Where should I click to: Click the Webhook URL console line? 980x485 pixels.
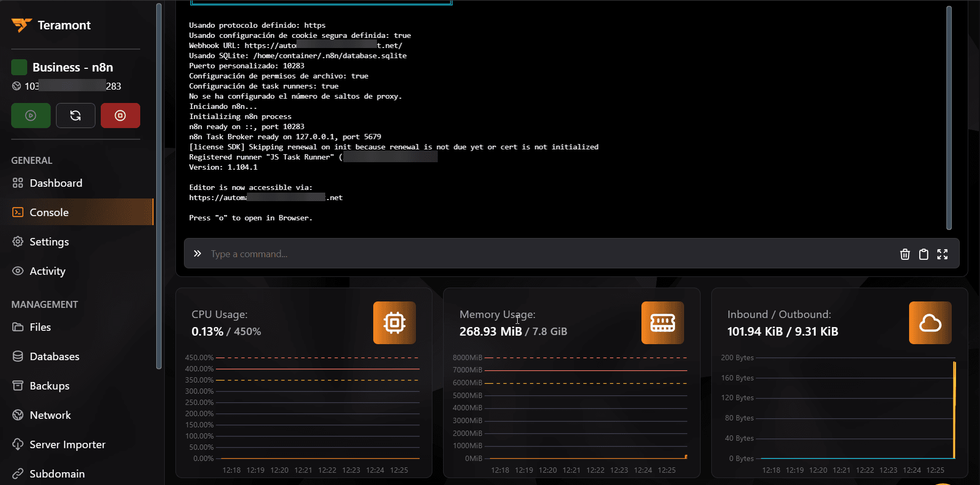pyautogui.click(x=295, y=45)
